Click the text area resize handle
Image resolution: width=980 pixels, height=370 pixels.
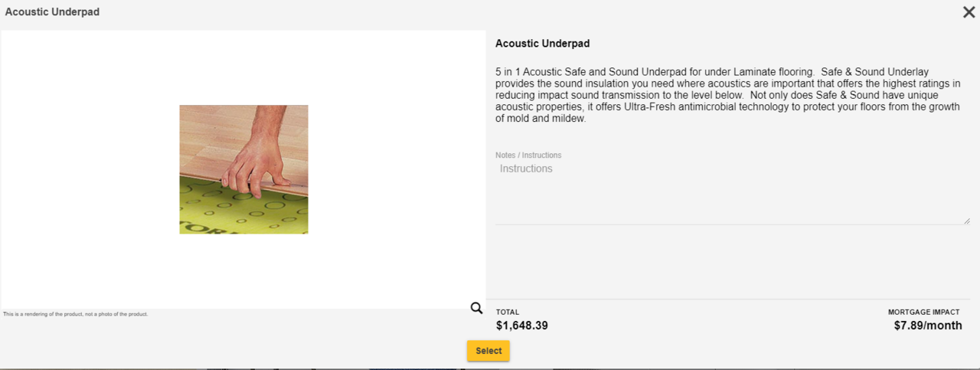click(967, 221)
